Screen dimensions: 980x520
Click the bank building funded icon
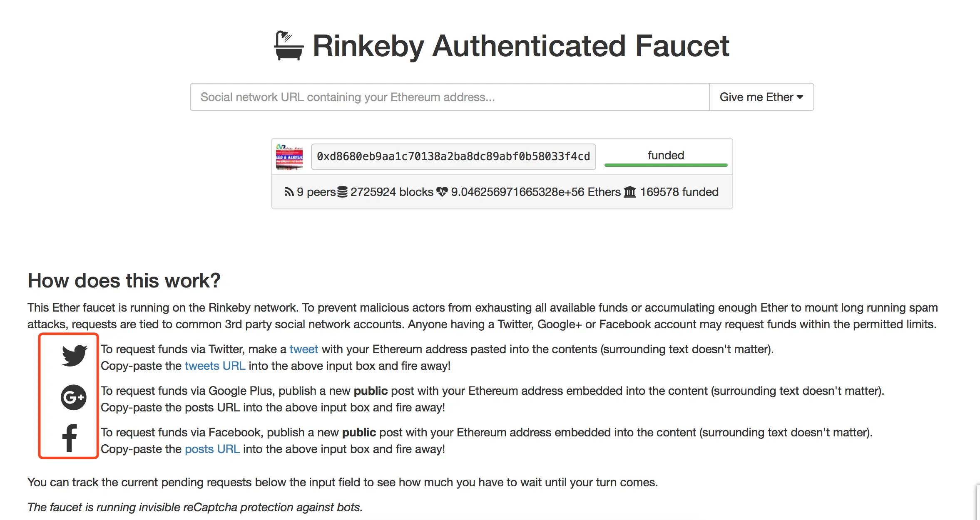tap(629, 192)
